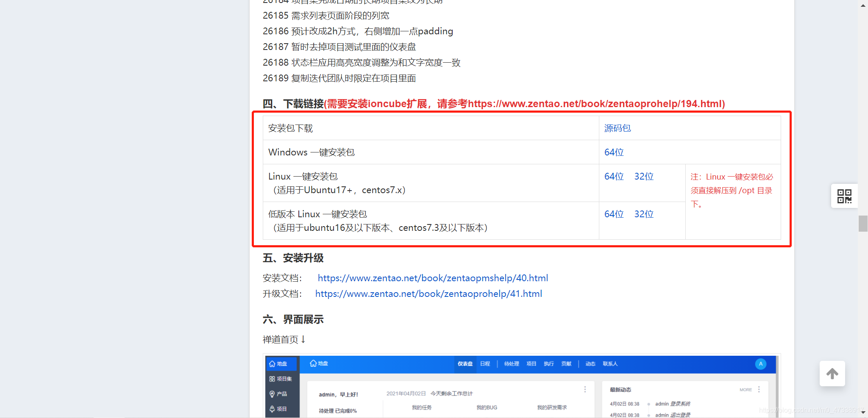Click the 项目 icon in the sidebar
The image size is (868, 418).
273,408
